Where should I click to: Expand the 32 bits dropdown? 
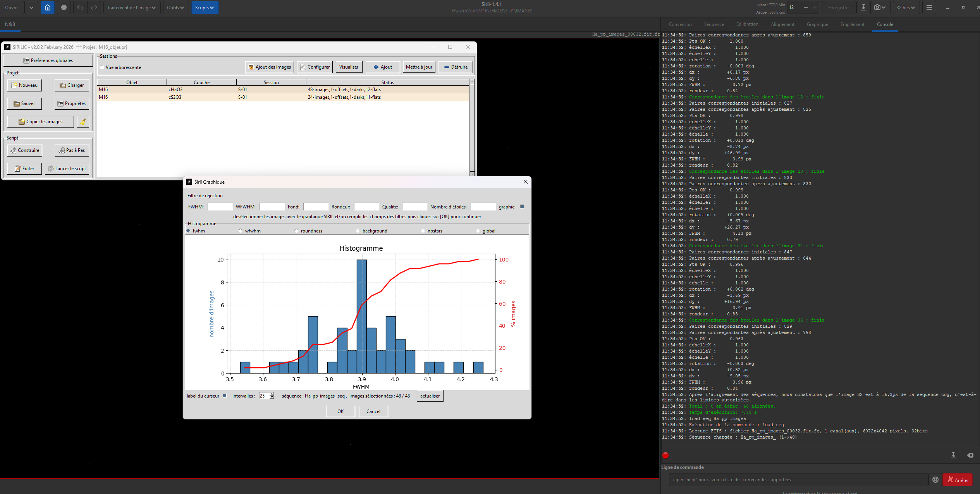(906, 7)
